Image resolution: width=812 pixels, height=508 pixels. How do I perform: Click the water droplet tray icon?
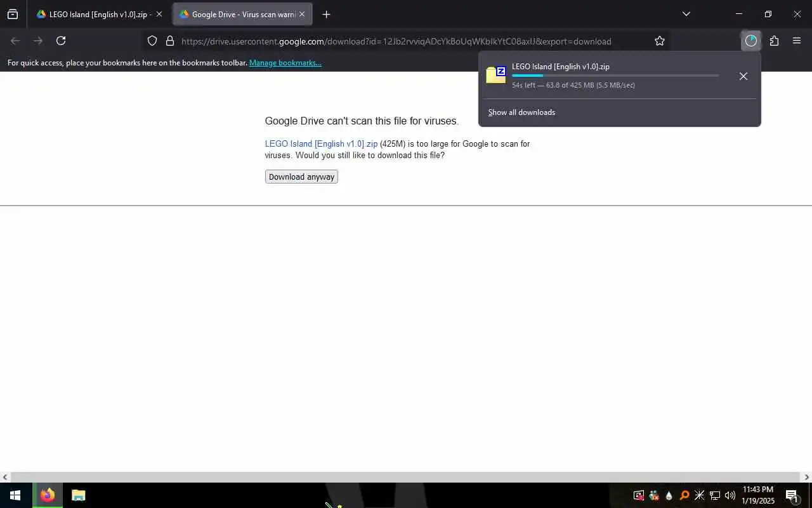669,495
